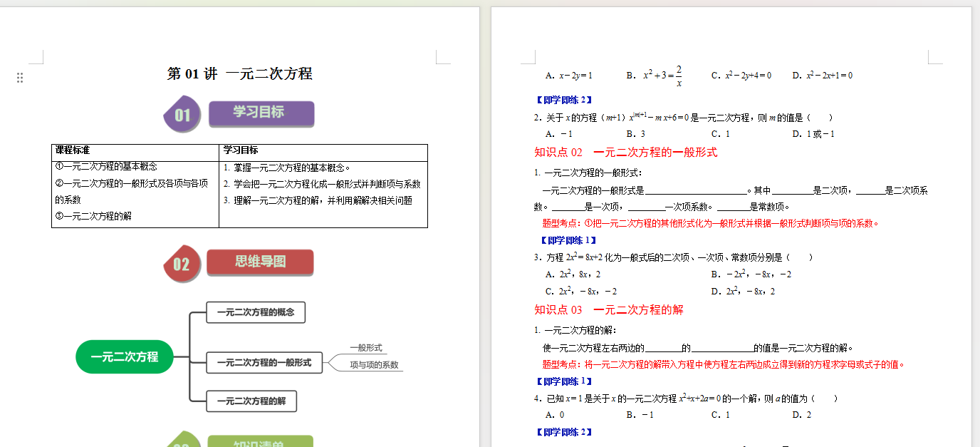The width and height of the screenshot is (980, 447).
Task: Click the blank after "使一元二次方程左右两边"
Action: coord(663,349)
